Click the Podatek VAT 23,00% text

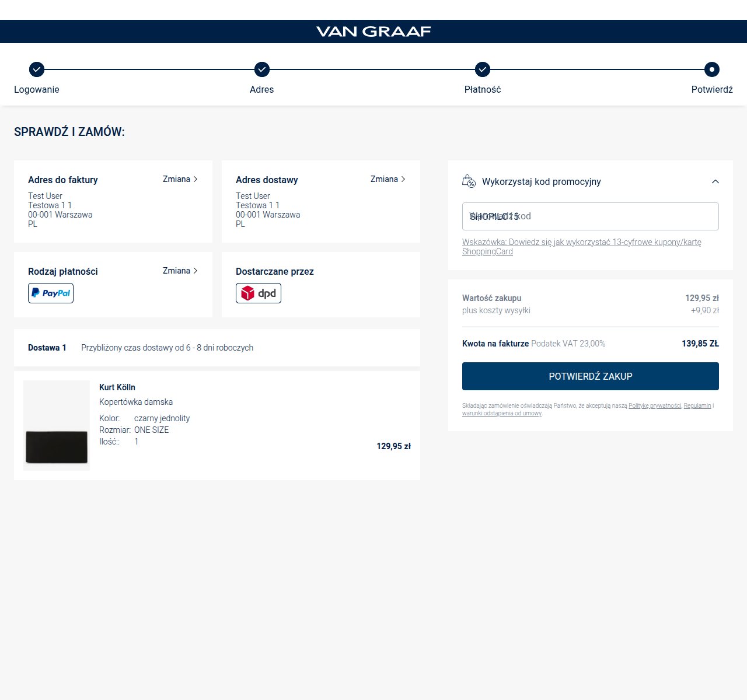click(568, 344)
